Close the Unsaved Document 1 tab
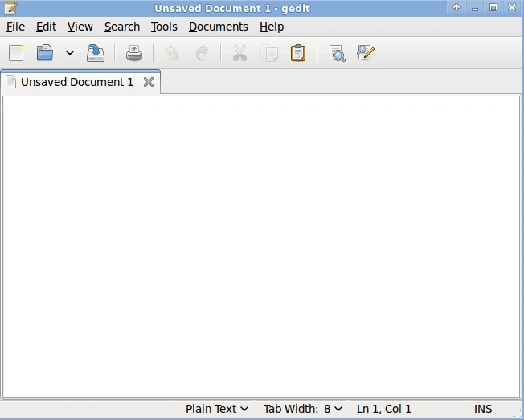This screenshot has width=524, height=420. tap(149, 82)
